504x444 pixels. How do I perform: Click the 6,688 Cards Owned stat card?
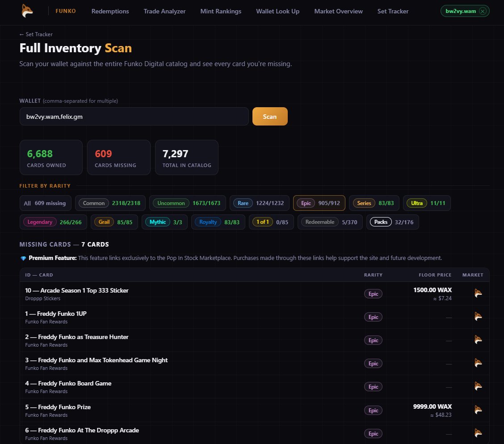[51, 157]
